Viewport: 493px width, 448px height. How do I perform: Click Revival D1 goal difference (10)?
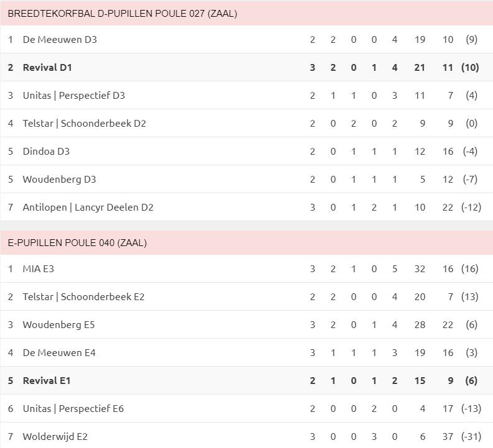[x=471, y=67]
